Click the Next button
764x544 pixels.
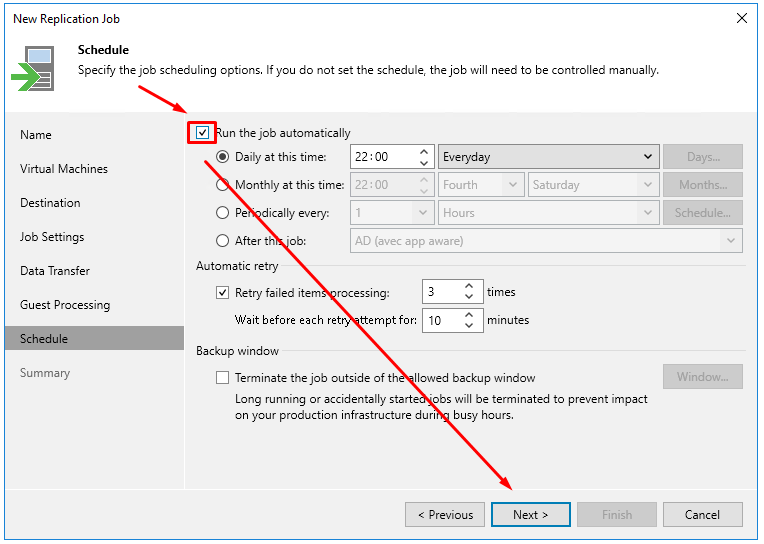coord(531,515)
